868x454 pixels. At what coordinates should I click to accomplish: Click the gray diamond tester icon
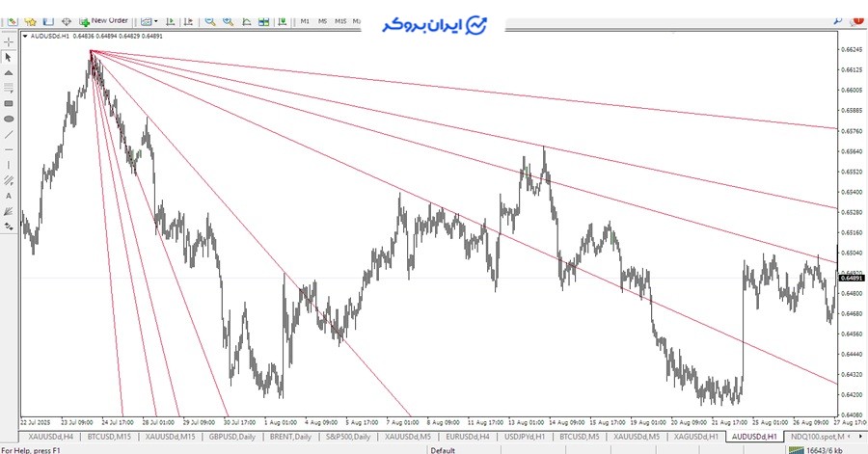click(x=67, y=21)
